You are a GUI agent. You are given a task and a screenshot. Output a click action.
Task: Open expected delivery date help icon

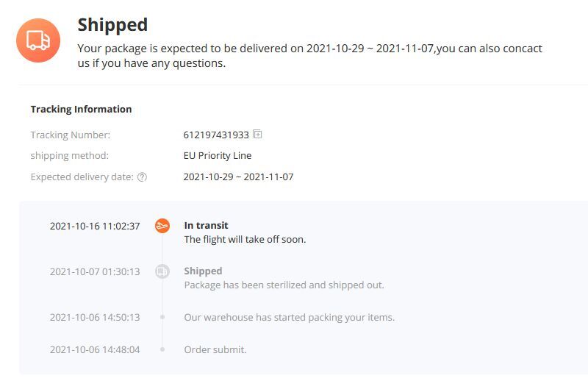tap(142, 177)
